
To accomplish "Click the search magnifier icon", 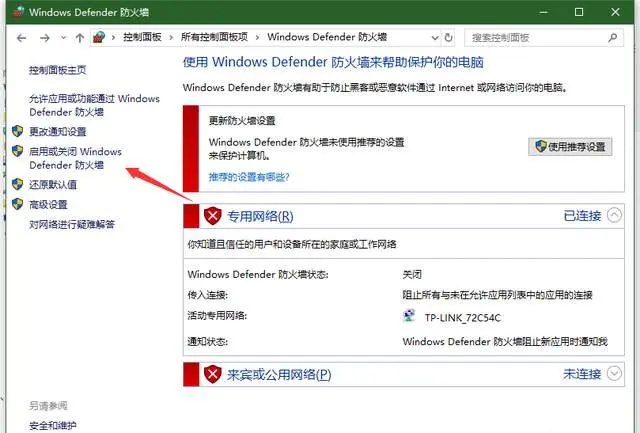I will tap(612, 38).
